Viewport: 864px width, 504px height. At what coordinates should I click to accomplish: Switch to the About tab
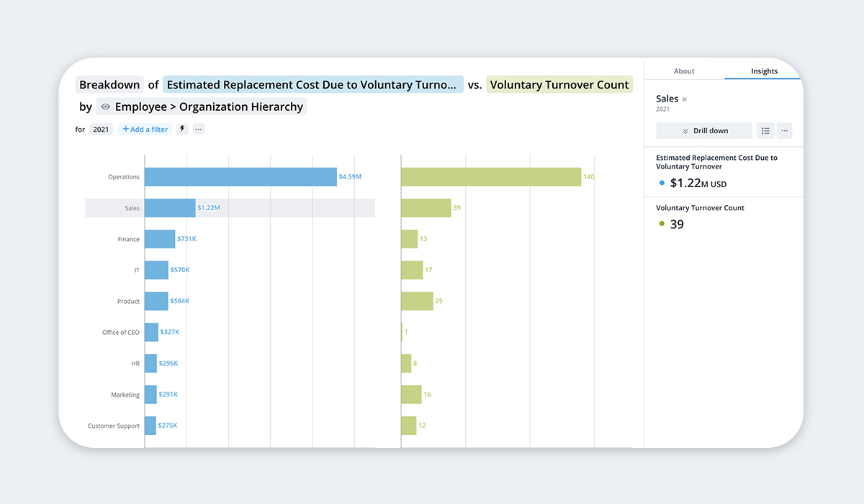[684, 71]
